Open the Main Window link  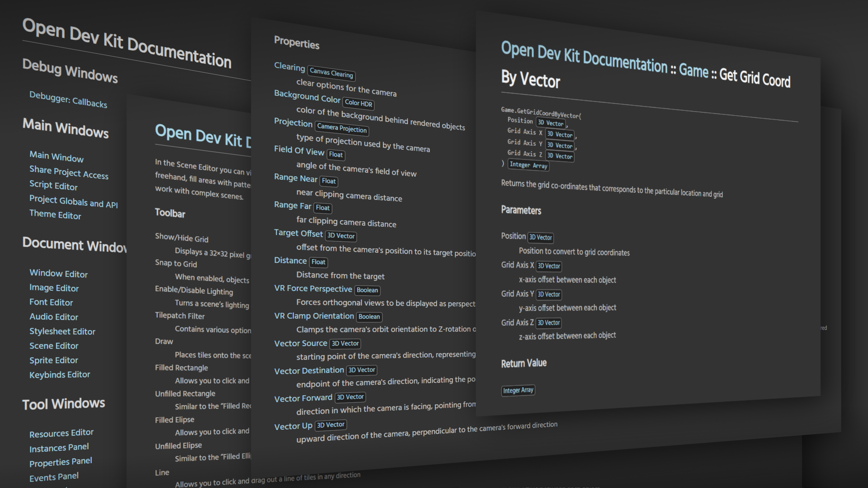(56, 157)
